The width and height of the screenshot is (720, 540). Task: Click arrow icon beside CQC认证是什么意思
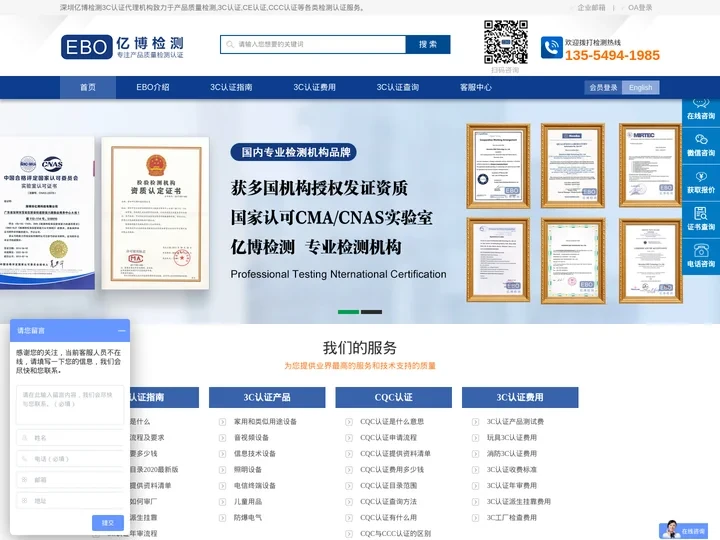point(349,422)
